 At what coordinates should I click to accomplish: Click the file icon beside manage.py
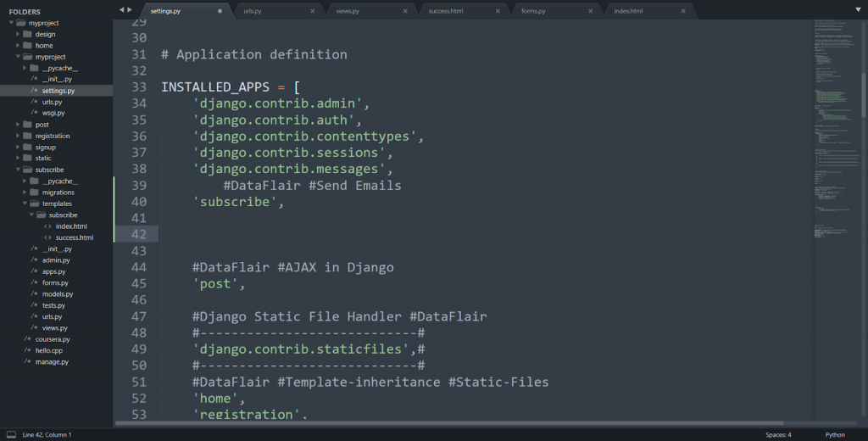[27, 362]
